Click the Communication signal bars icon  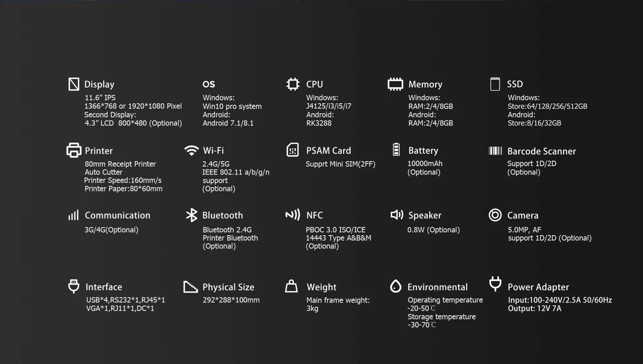coord(73,215)
